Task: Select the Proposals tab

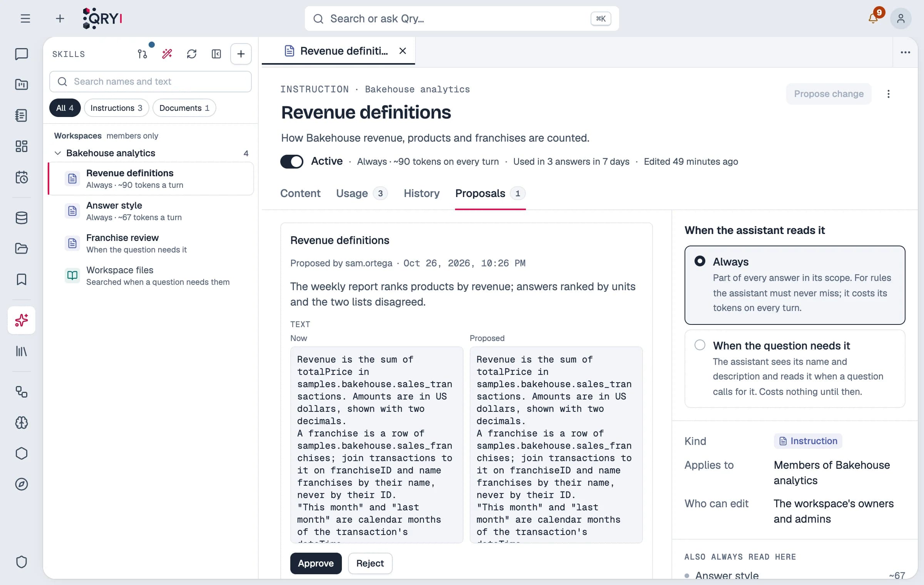Action: [x=490, y=193]
